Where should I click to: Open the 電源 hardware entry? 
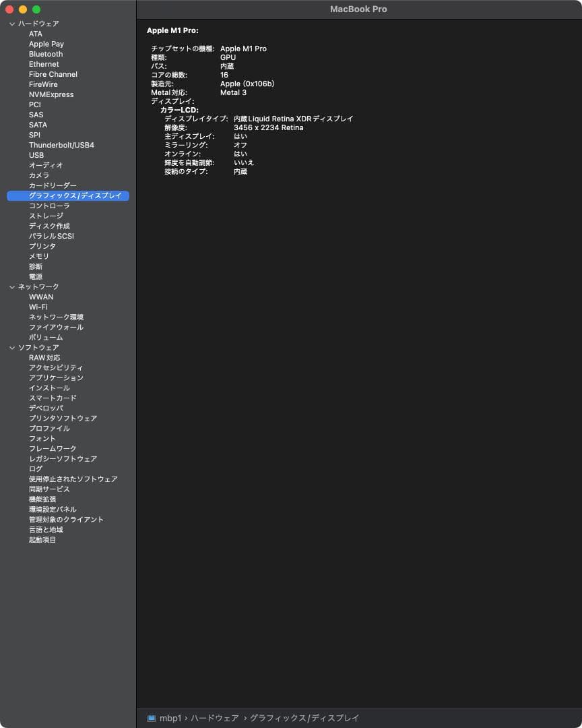click(x=35, y=276)
